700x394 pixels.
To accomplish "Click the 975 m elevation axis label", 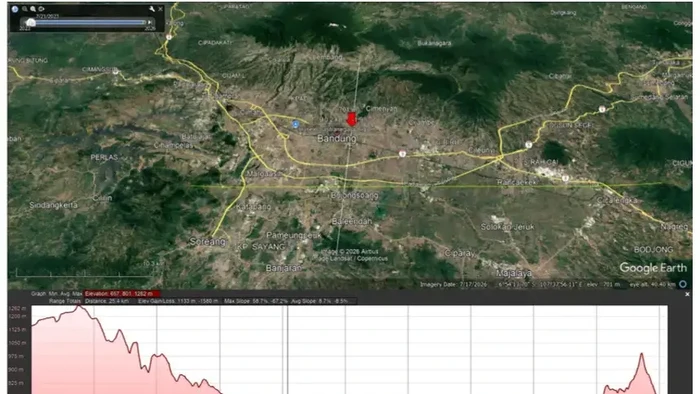I will click(17, 356).
